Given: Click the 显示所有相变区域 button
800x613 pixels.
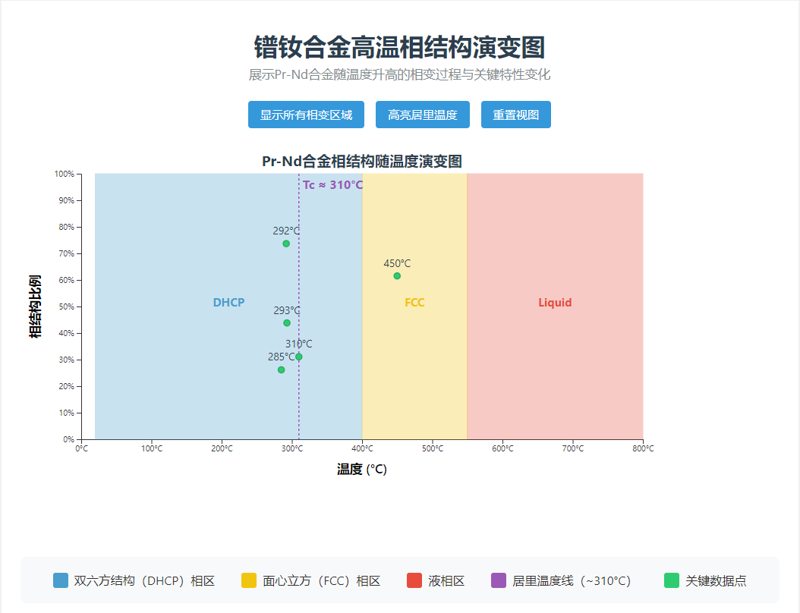Looking at the screenshot, I should pyautogui.click(x=306, y=115).
